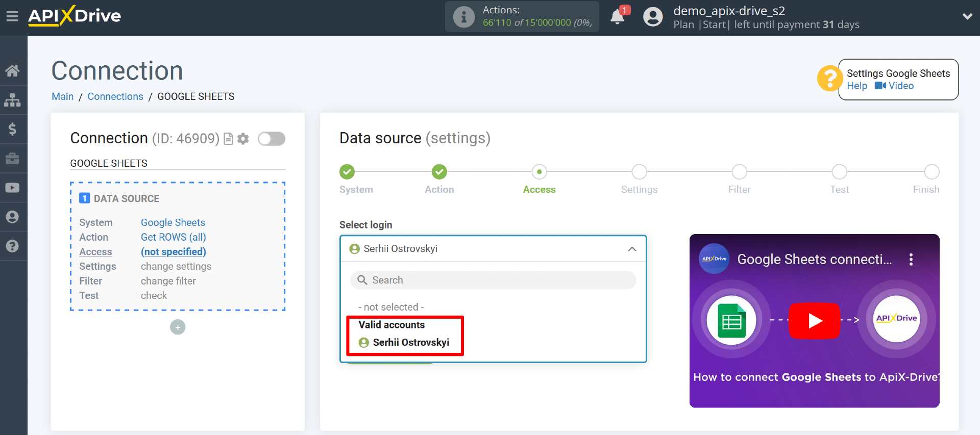Open the YouTube video sidebar icon
Image resolution: width=980 pixels, height=435 pixels.
point(13,188)
